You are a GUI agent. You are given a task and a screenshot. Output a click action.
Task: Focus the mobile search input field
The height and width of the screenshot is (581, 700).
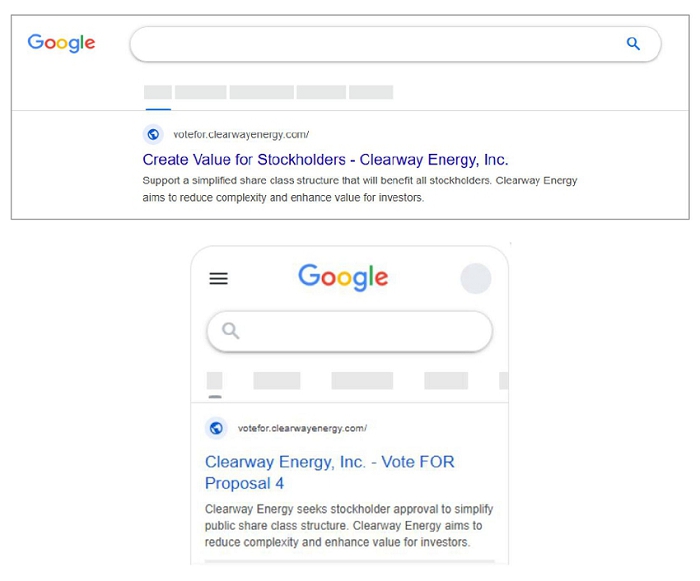click(x=360, y=331)
